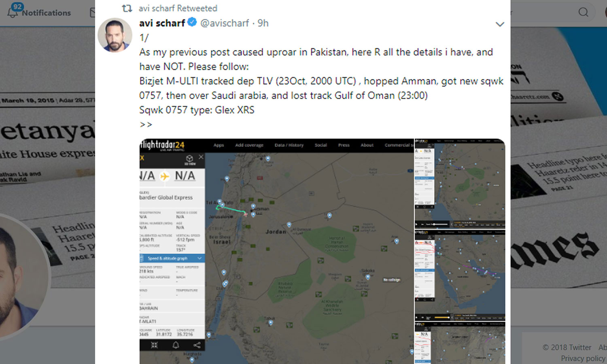The height and width of the screenshot is (364, 607).
Task: Click the flightradar24 logo
Action: [x=162, y=145]
